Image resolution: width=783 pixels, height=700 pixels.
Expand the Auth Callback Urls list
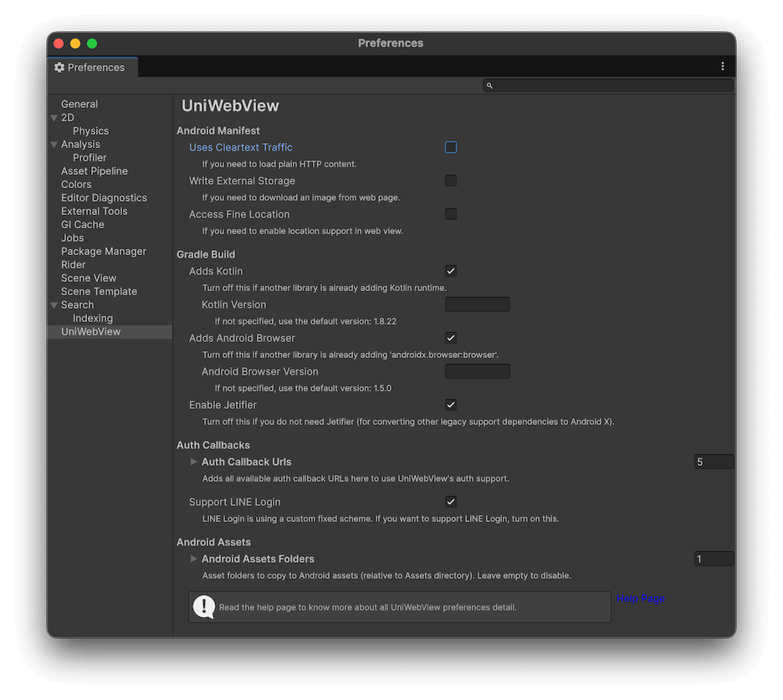[194, 462]
